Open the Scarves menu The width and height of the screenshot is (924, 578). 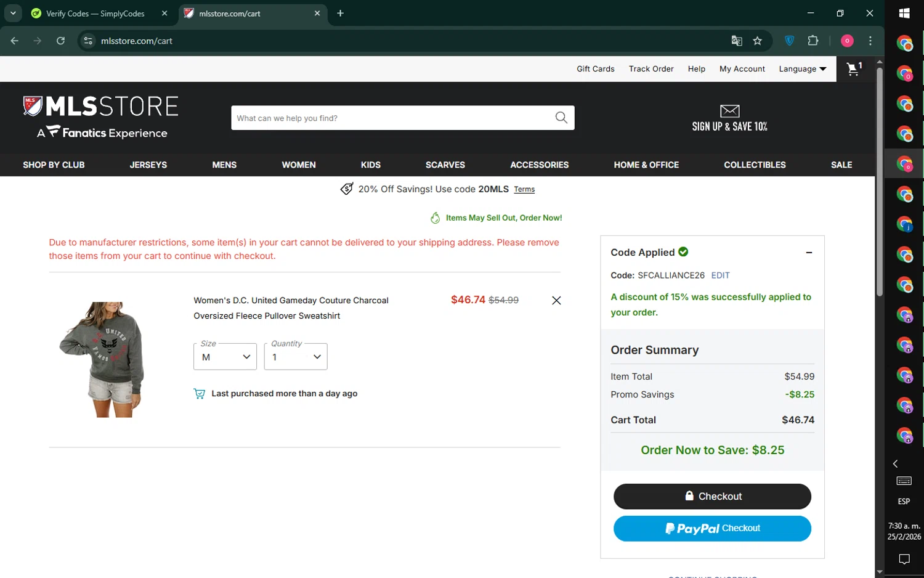pyautogui.click(x=445, y=165)
